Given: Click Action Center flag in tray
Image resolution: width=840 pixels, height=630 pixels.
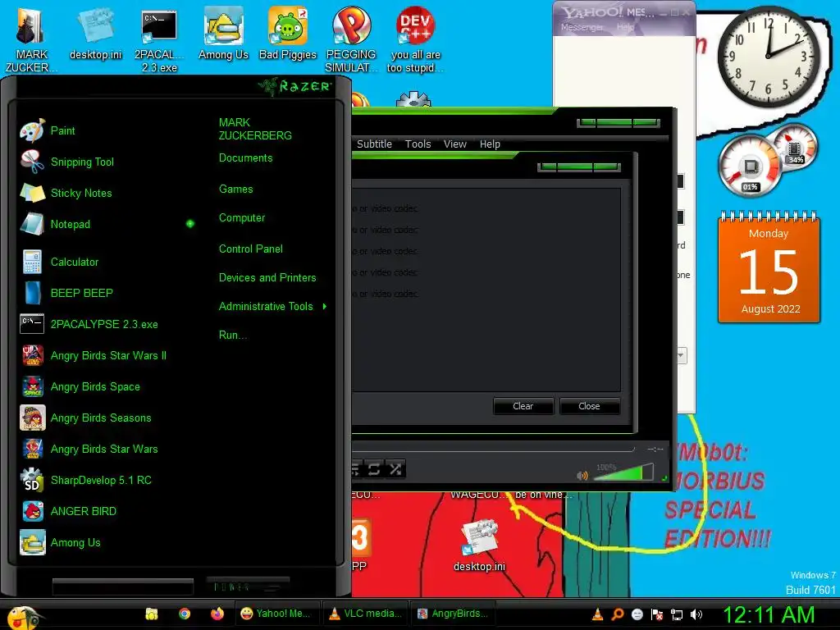Looking at the screenshot, I should [657, 614].
